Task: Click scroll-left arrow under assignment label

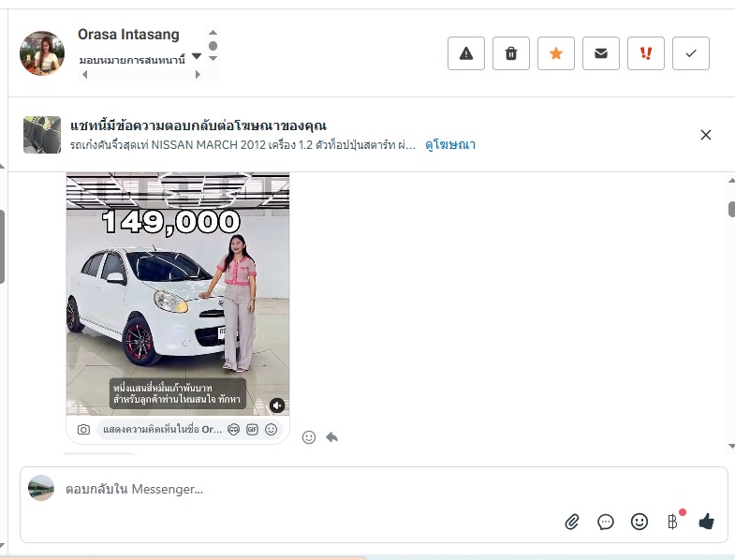Action: click(x=85, y=74)
